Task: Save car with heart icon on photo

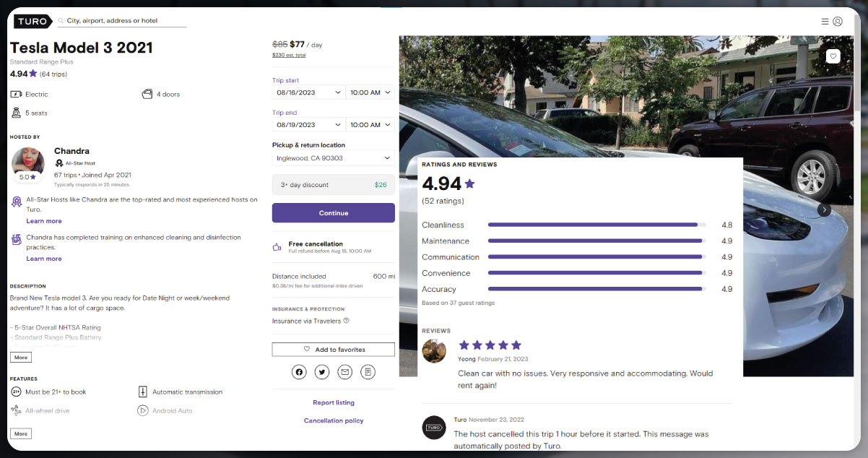Action: (833, 56)
